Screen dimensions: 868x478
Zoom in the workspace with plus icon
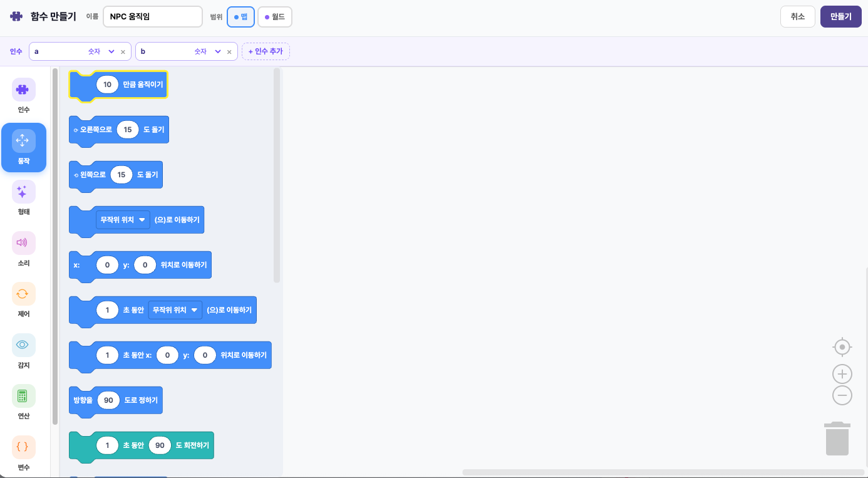[842, 375]
